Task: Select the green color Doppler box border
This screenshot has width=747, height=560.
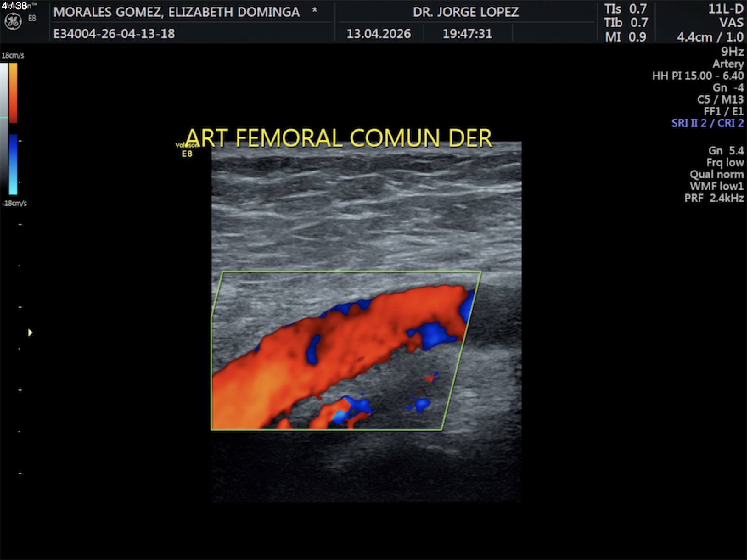Action: tap(351, 272)
